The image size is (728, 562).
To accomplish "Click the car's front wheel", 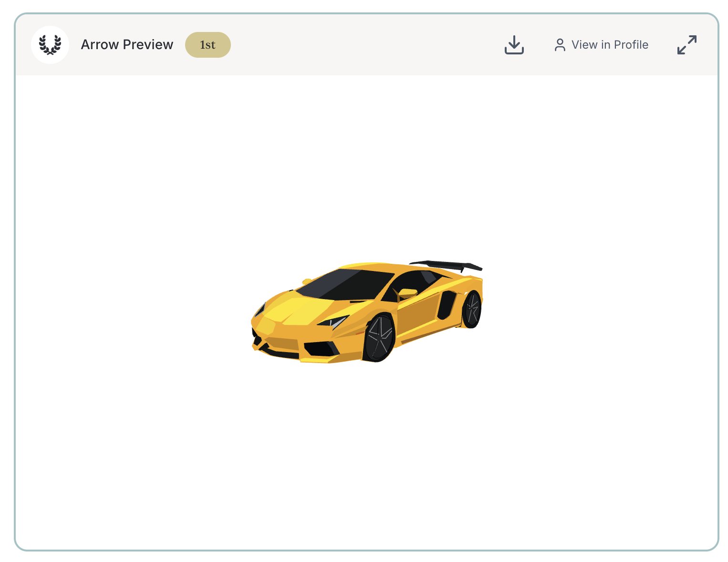I will click(x=380, y=337).
